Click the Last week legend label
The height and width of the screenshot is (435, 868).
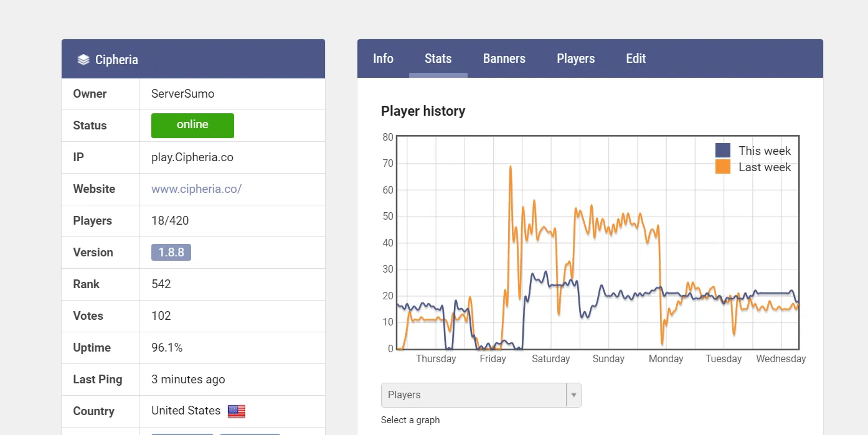point(765,167)
